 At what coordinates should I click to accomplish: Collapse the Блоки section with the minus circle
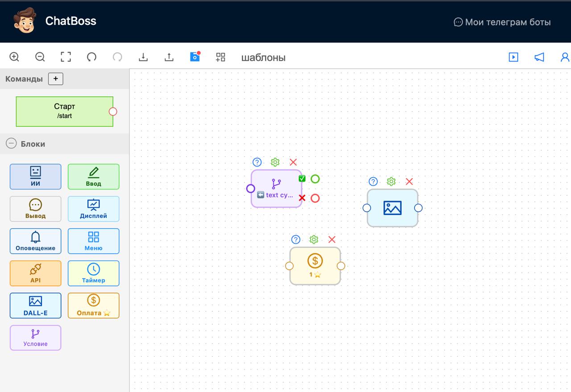coord(11,144)
